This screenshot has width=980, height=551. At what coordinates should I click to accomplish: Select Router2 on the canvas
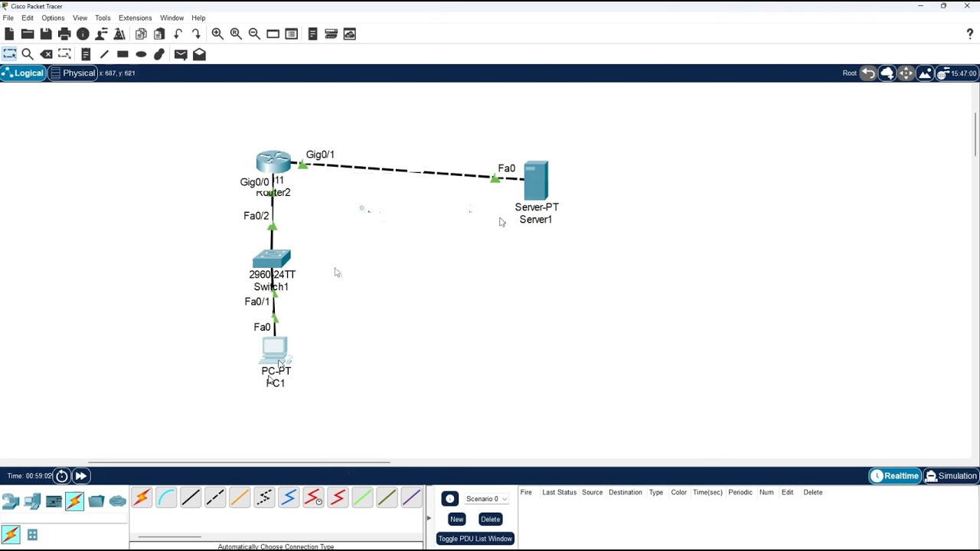[x=273, y=162]
